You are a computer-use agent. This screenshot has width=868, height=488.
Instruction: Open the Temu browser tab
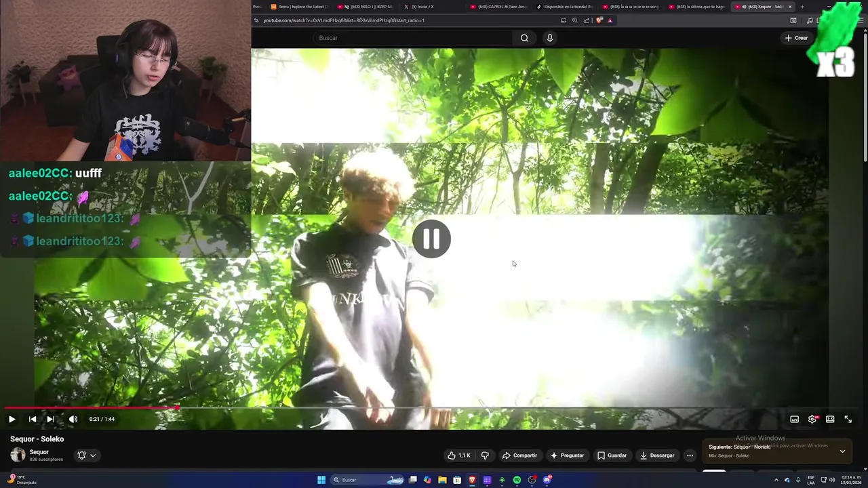[299, 7]
